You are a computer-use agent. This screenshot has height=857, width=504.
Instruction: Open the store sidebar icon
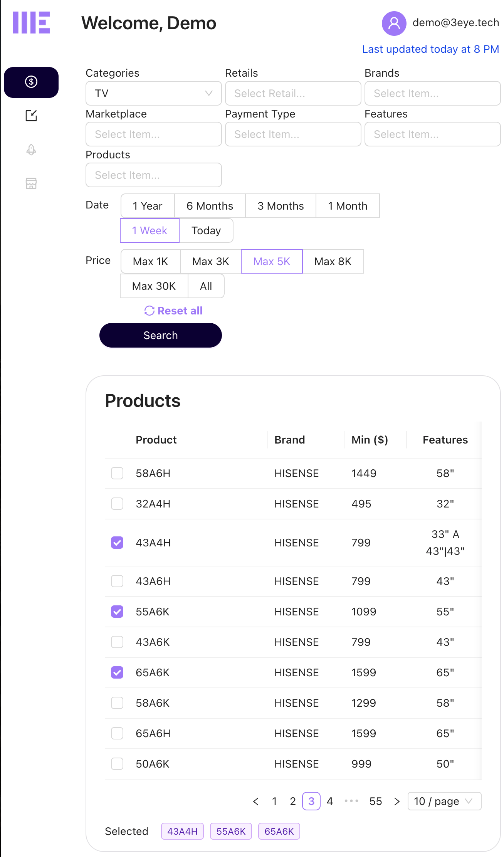31,183
